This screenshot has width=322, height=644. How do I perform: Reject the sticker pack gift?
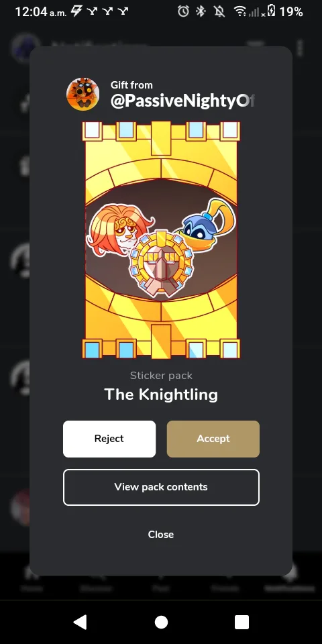pos(109,439)
